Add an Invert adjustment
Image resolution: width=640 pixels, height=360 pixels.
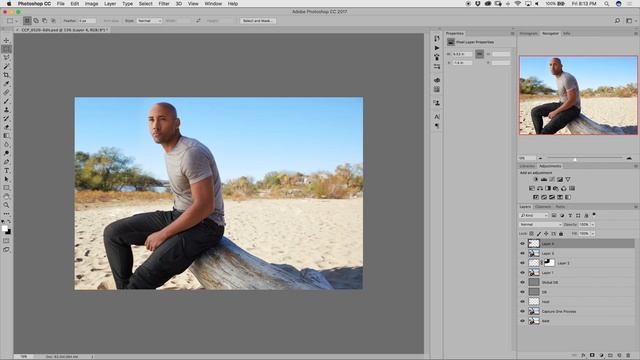click(x=536, y=197)
